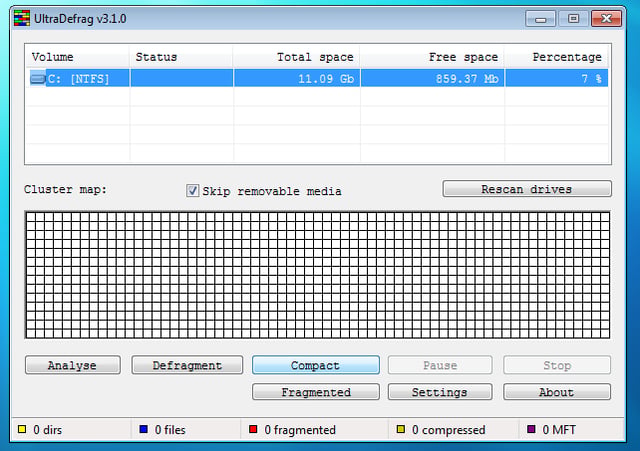Image resolution: width=640 pixels, height=451 pixels.
Task: Sort by the Status column header
Action: [181, 57]
